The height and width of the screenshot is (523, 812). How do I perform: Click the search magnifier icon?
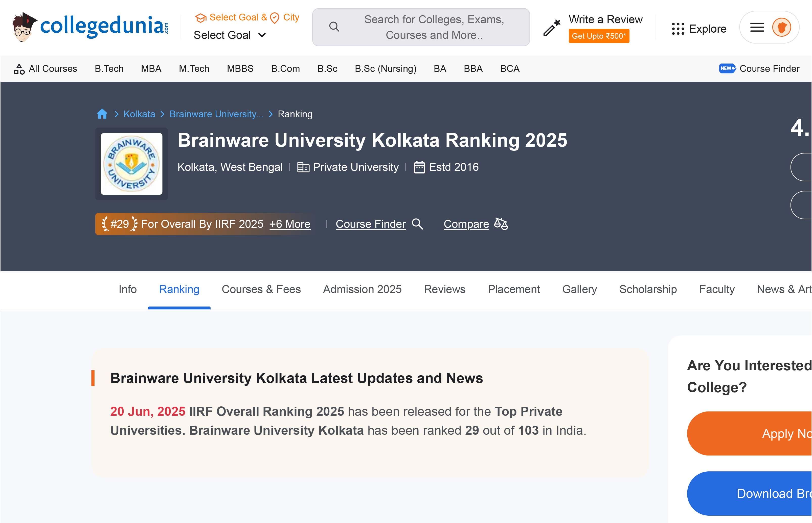(x=334, y=27)
